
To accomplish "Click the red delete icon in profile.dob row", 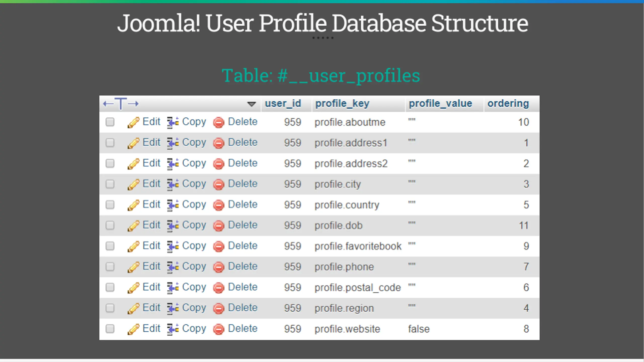I will click(x=219, y=226).
